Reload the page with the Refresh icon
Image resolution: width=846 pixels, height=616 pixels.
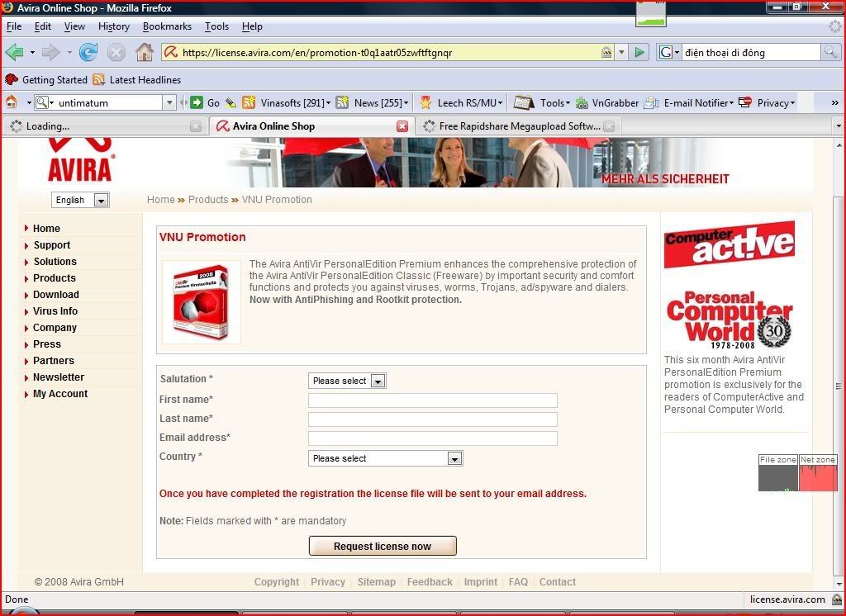click(x=88, y=52)
